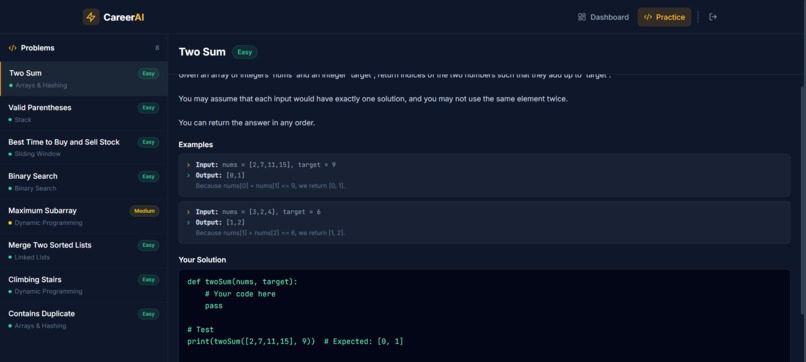
Task: Click the Examples heading
Action: (196, 145)
